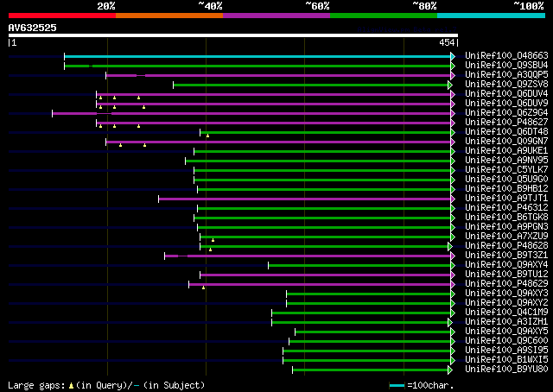Choose the UniRef100_Q9AXY2 label
This screenshot has width=553, height=392.
pos(506,303)
